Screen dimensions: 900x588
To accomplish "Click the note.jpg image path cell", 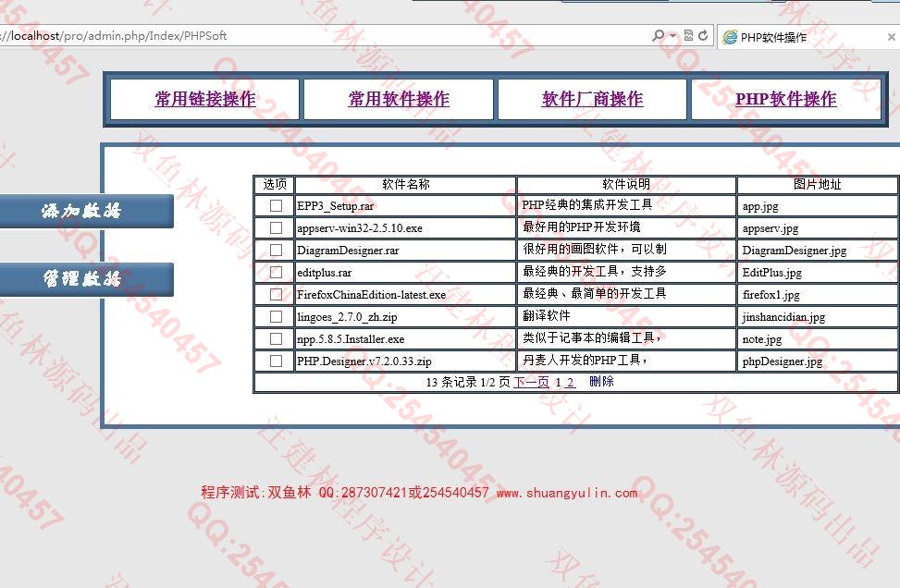I will [x=818, y=339].
